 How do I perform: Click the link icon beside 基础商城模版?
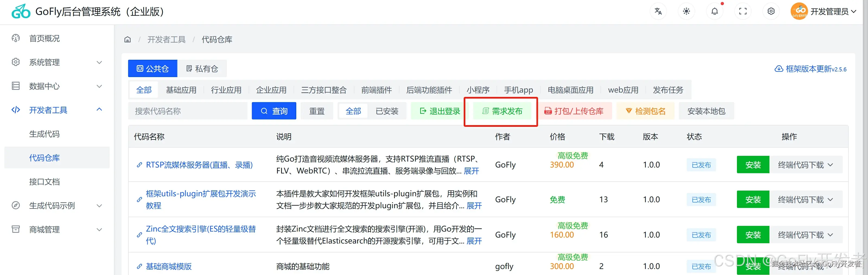[x=139, y=266]
